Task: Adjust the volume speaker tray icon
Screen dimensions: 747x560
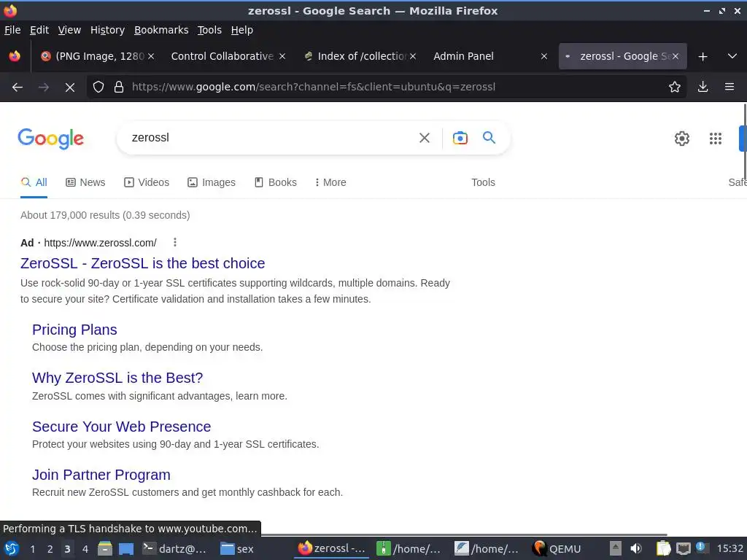Action: pos(635,549)
